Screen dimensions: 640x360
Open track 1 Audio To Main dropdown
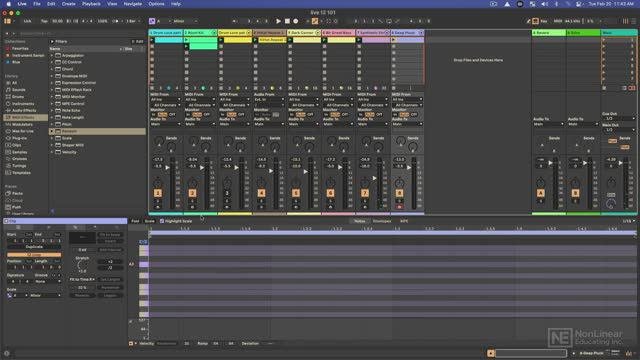click(166, 124)
